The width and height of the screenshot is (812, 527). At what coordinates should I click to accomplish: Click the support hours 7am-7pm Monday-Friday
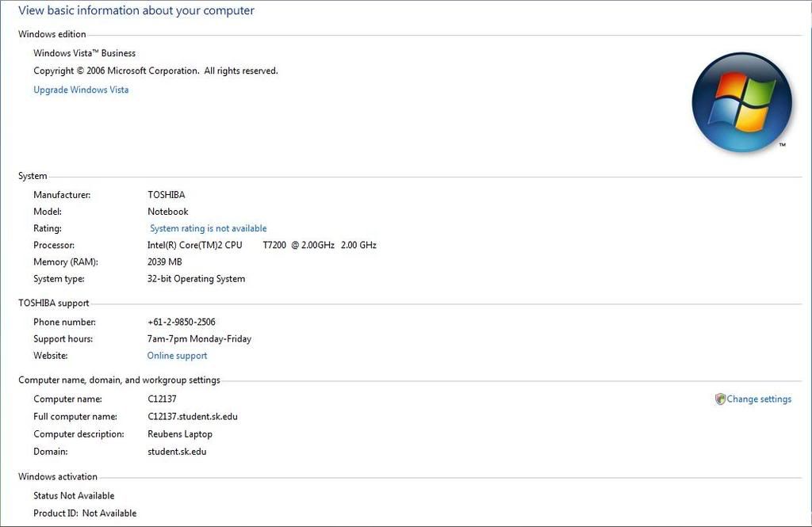[199, 338]
